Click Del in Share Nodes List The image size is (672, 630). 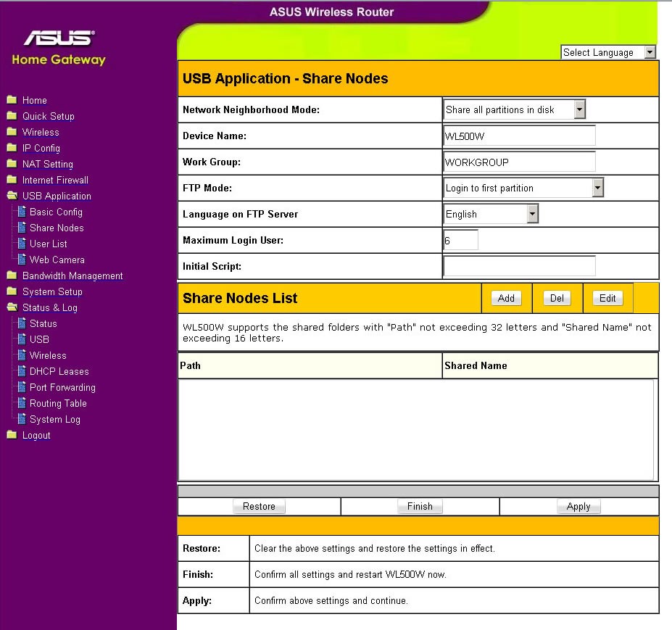[557, 298]
